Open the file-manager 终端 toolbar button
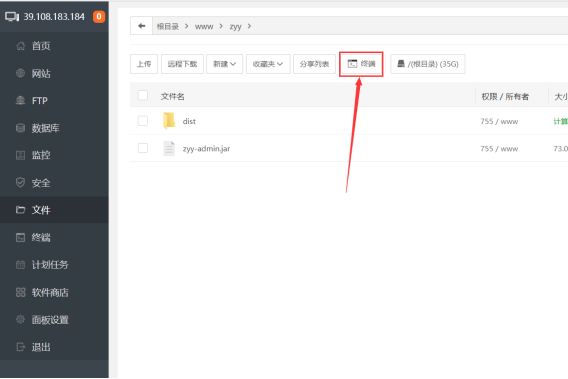The width and height of the screenshot is (568, 379). click(x=361, y=64)
